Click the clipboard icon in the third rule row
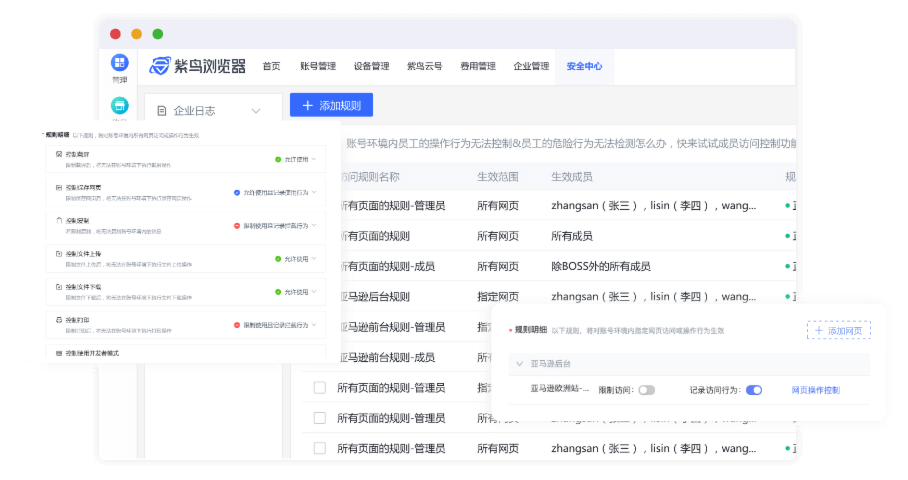The height and width of the screenshot is (480, 908). coord(58,219)
